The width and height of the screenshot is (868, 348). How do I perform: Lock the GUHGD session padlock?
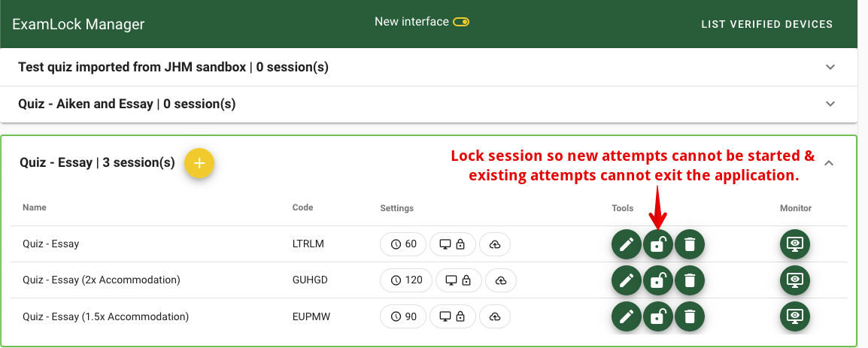(x=657, y=280)
